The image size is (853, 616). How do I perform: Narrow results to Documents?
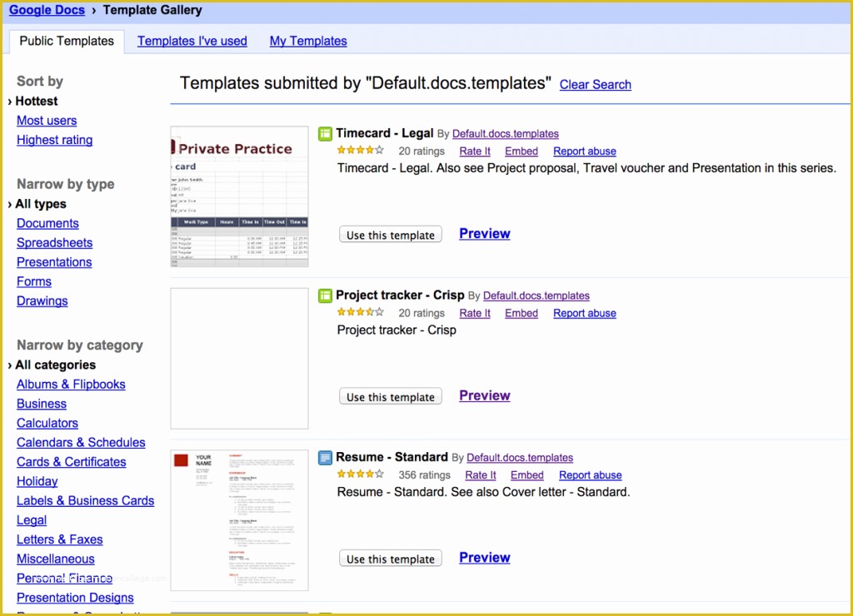point(47,223)
